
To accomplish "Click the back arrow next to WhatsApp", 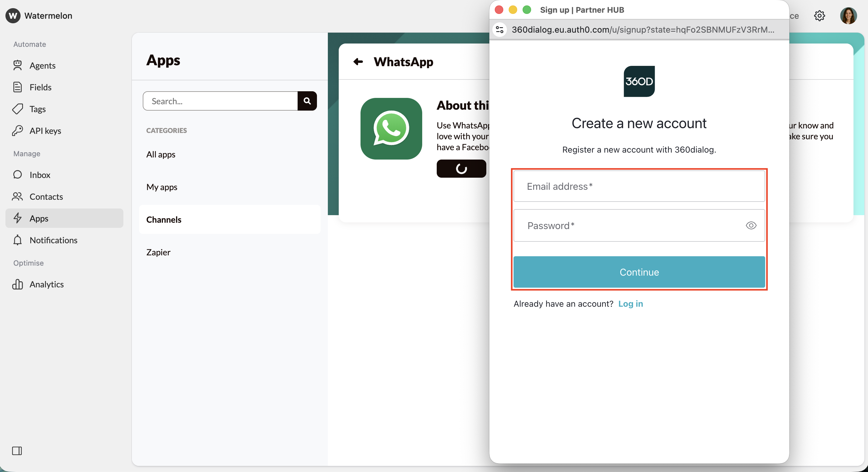I will coord(358,62).
